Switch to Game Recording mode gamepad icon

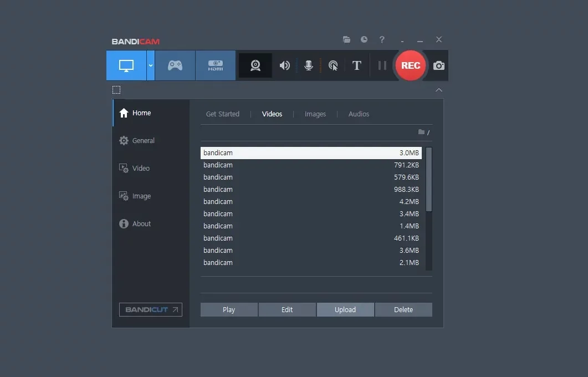tap(175, 65)
